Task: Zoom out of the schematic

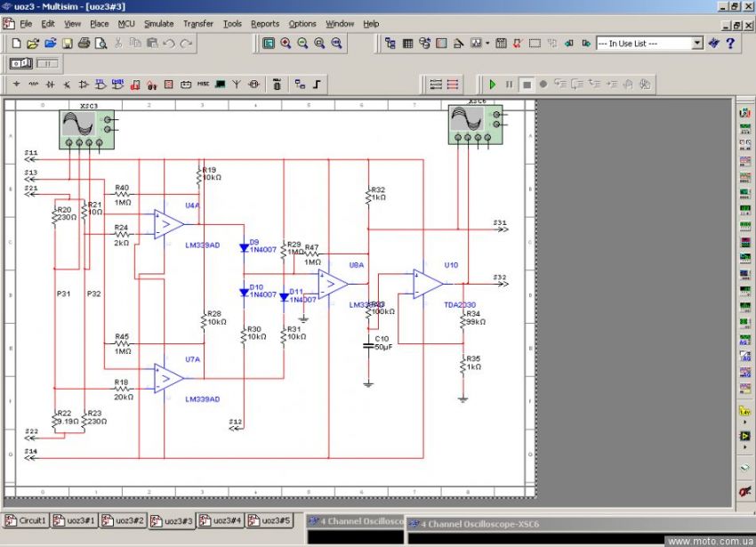Action: (x=302, y=44)
